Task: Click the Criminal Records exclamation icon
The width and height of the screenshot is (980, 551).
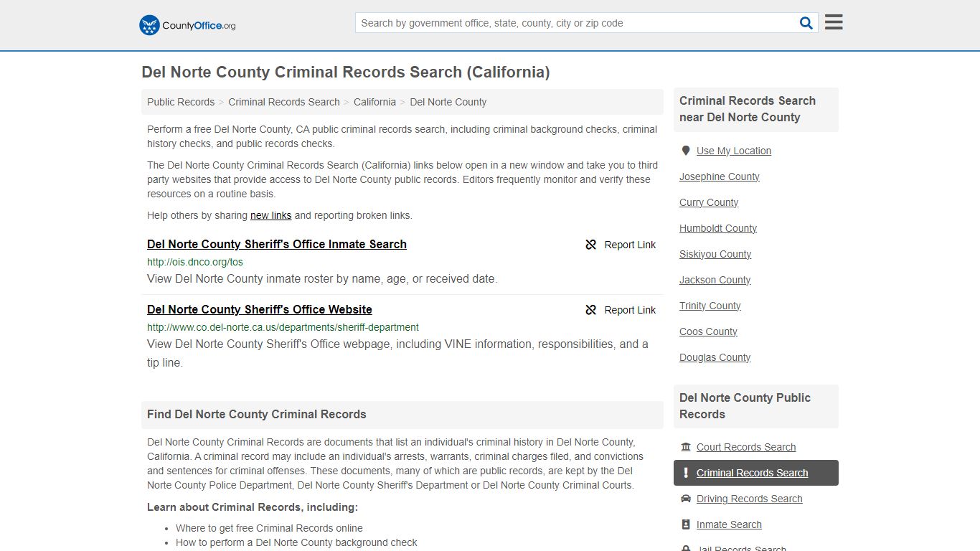Action: [x=686, y=473]
